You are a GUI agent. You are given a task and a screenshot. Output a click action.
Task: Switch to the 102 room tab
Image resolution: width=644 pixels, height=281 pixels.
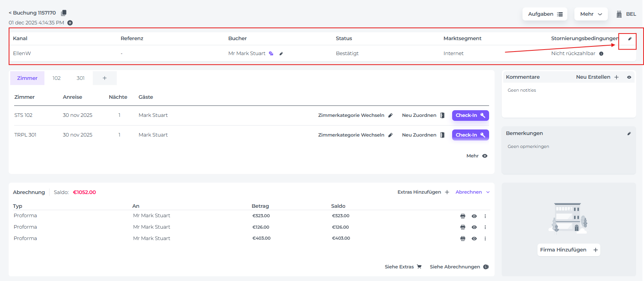pos(57,78)
